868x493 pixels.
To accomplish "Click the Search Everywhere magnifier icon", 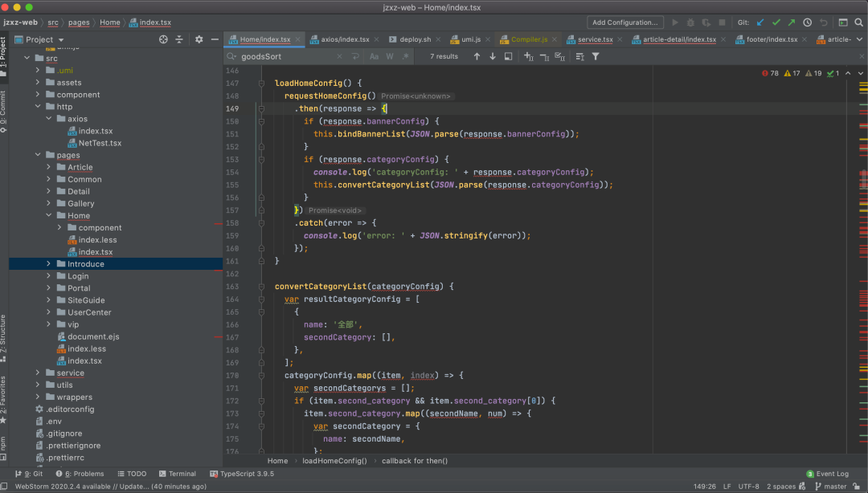I will (x=859, y=22).
